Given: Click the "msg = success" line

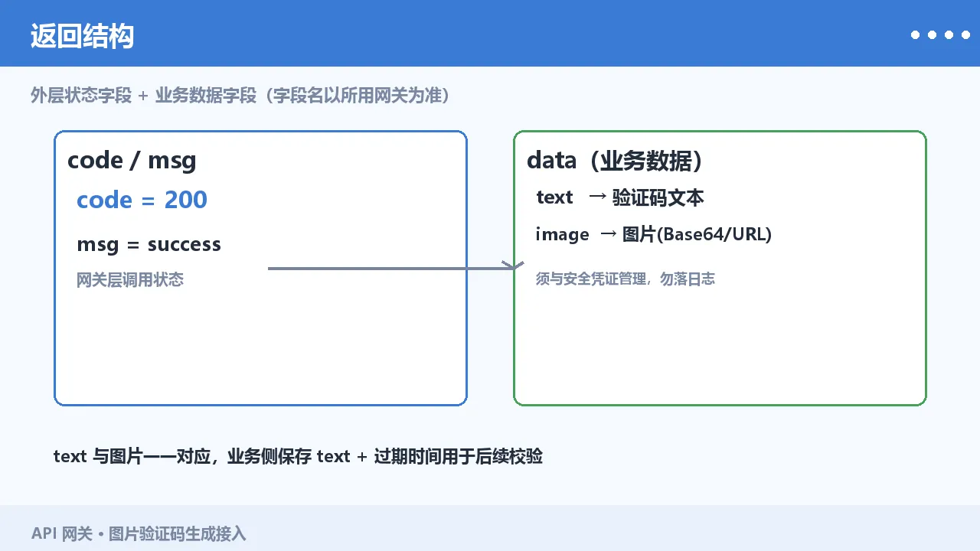Looking at the screenshot, I should pos(149,244).
